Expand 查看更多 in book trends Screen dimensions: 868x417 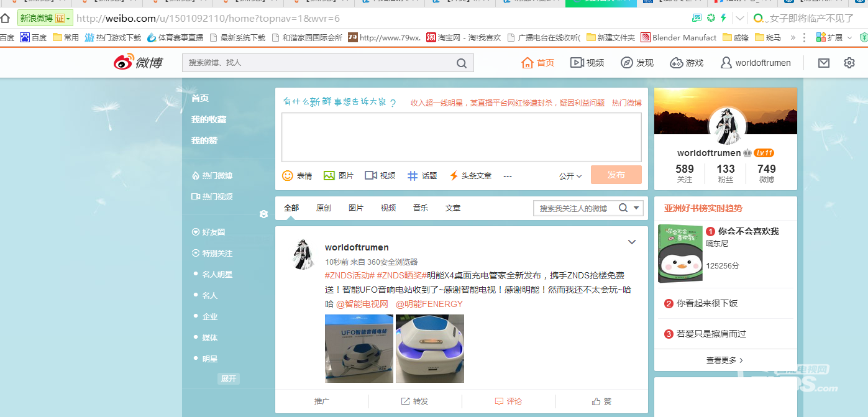(725, 360)
